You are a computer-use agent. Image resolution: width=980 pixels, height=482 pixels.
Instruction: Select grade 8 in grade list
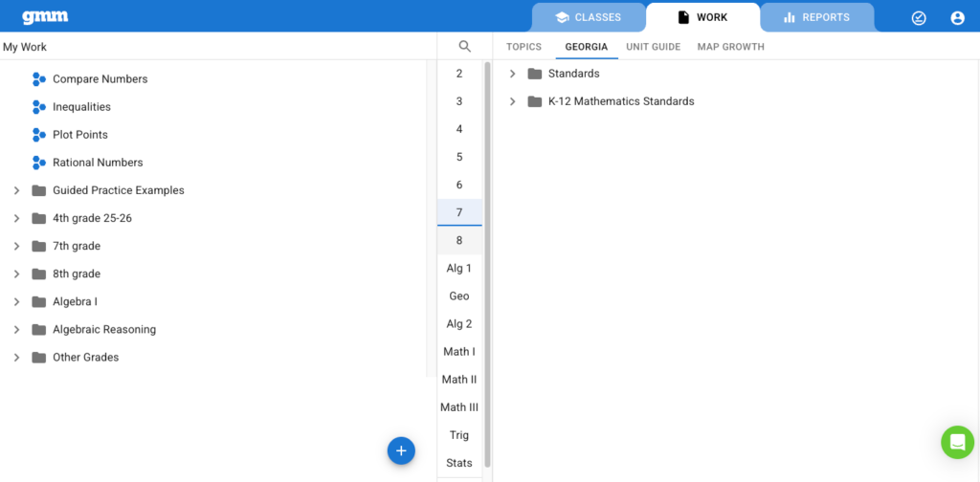459,240
